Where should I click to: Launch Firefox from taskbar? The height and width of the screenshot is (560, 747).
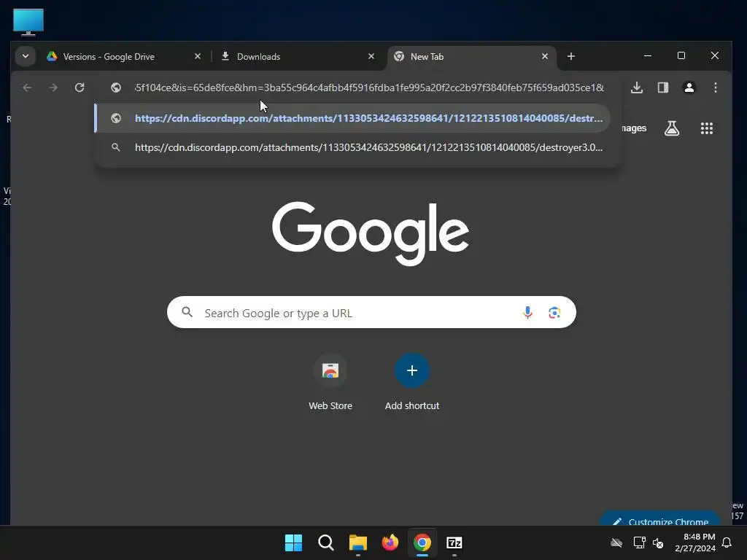pos(390,542)
